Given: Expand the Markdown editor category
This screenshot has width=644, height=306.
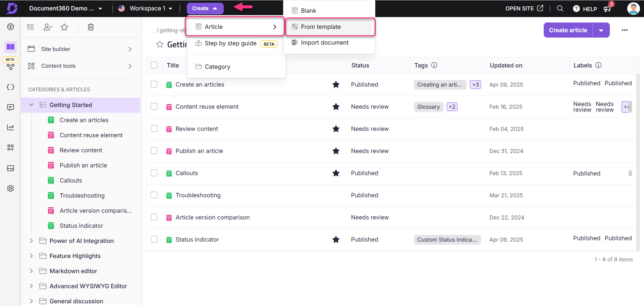Looking at the screenshot, I should [31, 271].
